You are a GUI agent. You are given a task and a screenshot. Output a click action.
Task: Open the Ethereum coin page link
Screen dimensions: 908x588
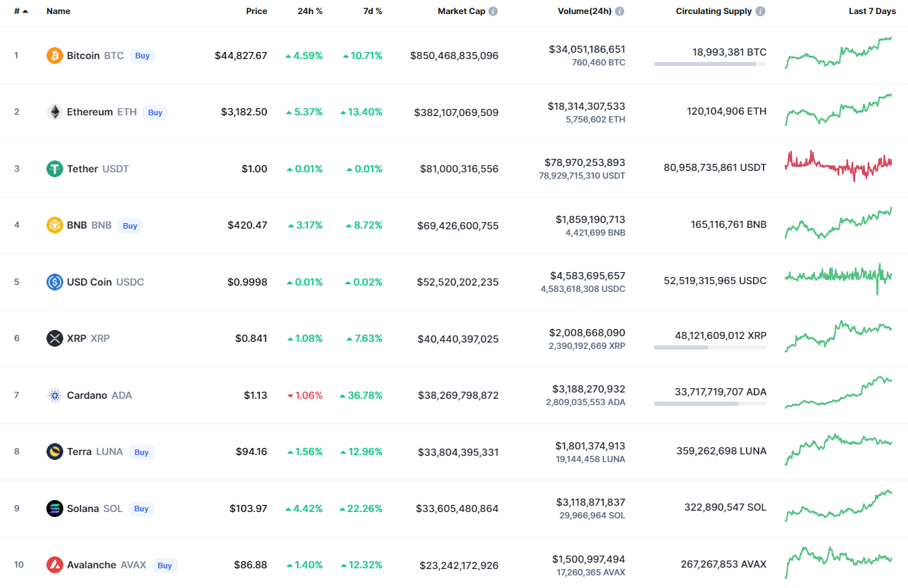[89, 112]
